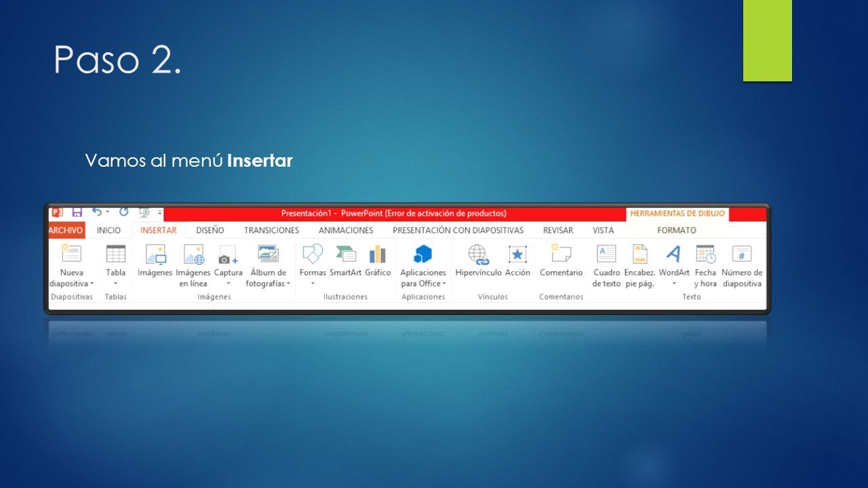
Task: Click the Undo arrow icon
Action: [x=98, y=213]
